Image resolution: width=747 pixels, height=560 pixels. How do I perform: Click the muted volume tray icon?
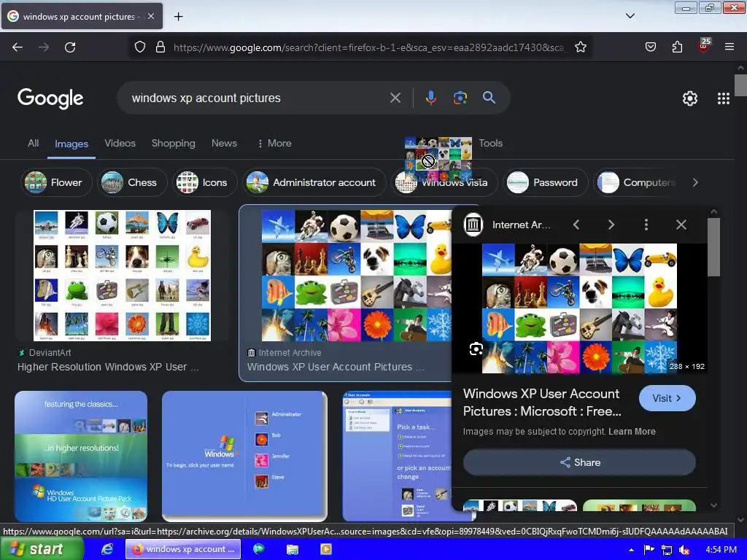click(684, 550)
